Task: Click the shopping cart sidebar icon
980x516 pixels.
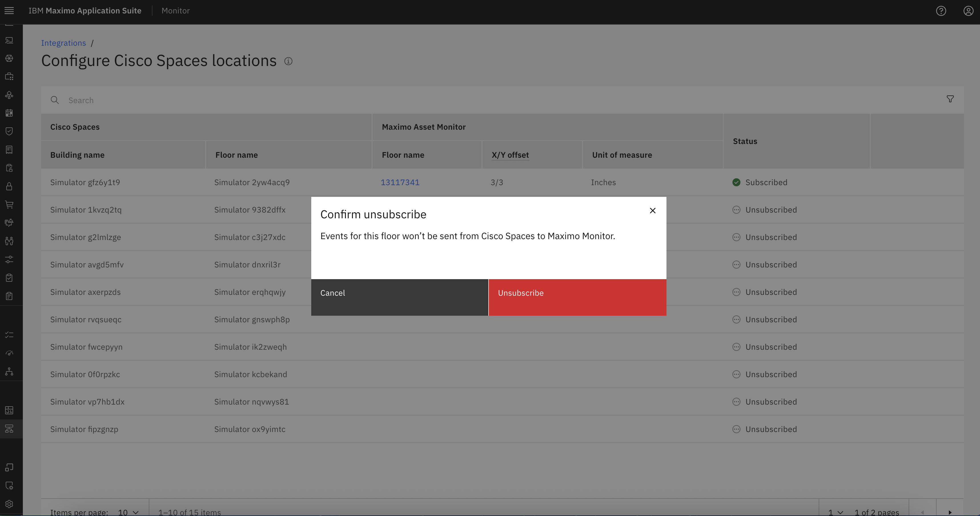Action: tap(9, 204)
